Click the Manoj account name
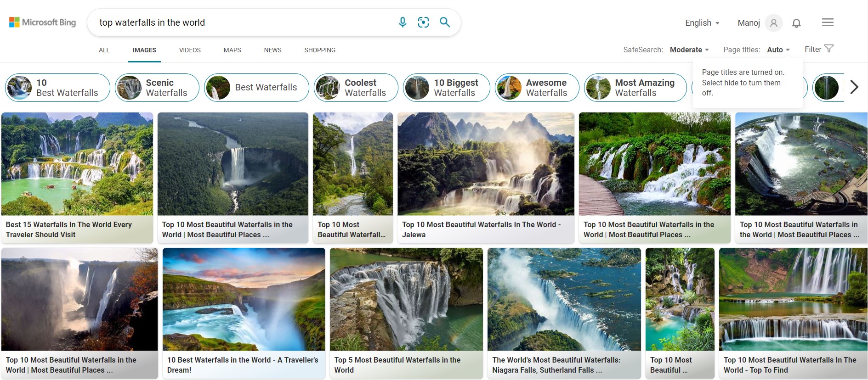 pos(749,23)
